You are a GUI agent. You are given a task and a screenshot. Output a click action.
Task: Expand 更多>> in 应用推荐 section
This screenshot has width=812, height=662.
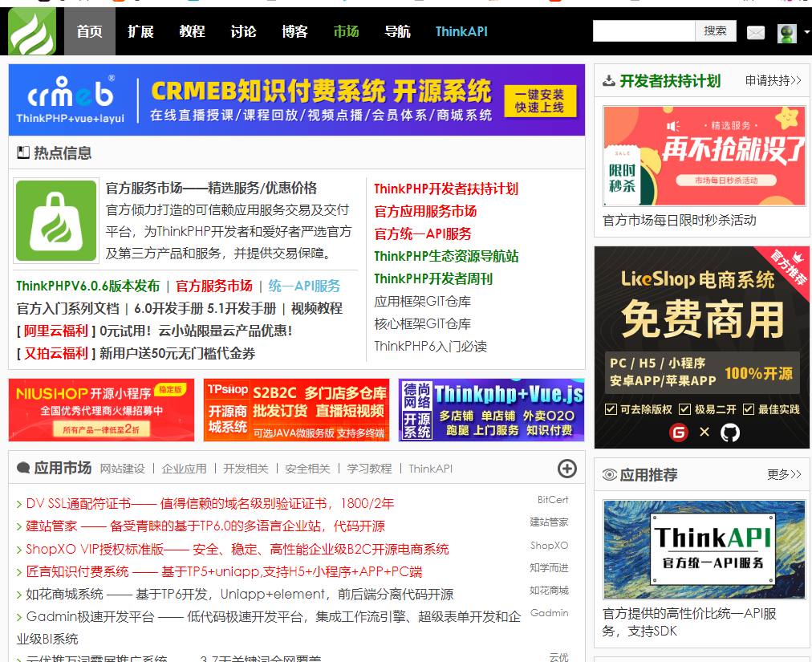(784, 475)
